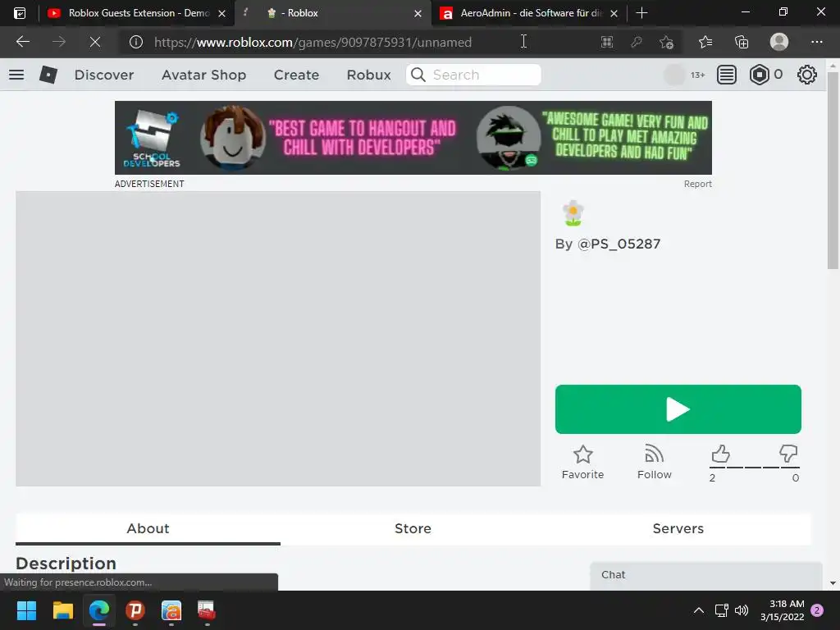Open the browser Favorites list
The width and height of the screenshot is (840, 630).
pyautogui.click(x=705, y=42)
